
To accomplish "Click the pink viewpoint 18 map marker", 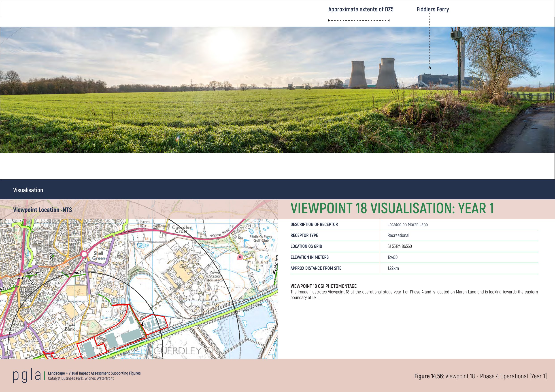I will 240,257.
